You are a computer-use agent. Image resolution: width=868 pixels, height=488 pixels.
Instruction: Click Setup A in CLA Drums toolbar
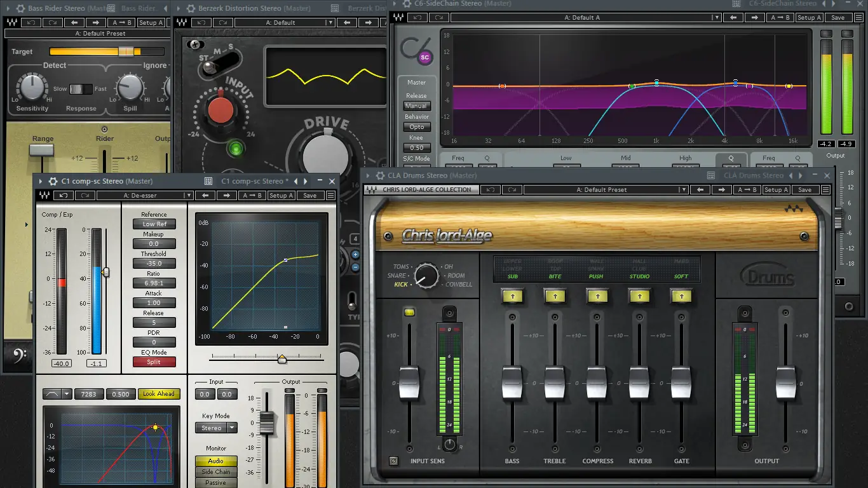click(776, 189)
